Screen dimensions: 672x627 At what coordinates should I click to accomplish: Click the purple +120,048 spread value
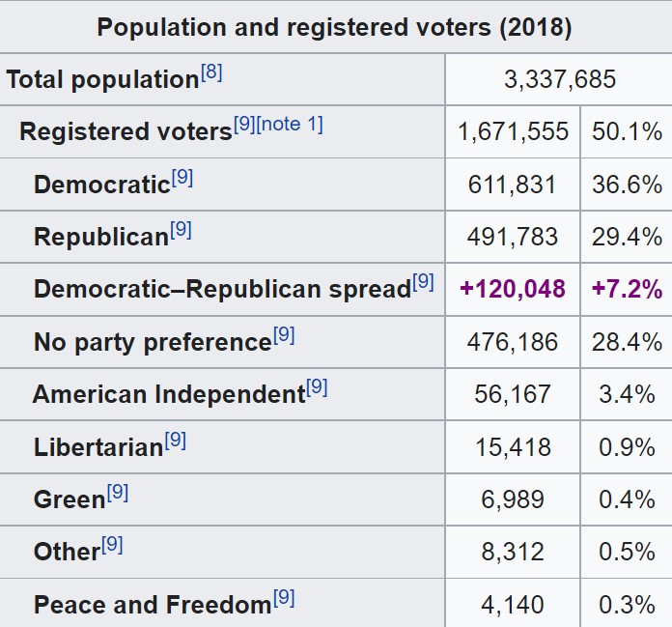click(513, 289)
